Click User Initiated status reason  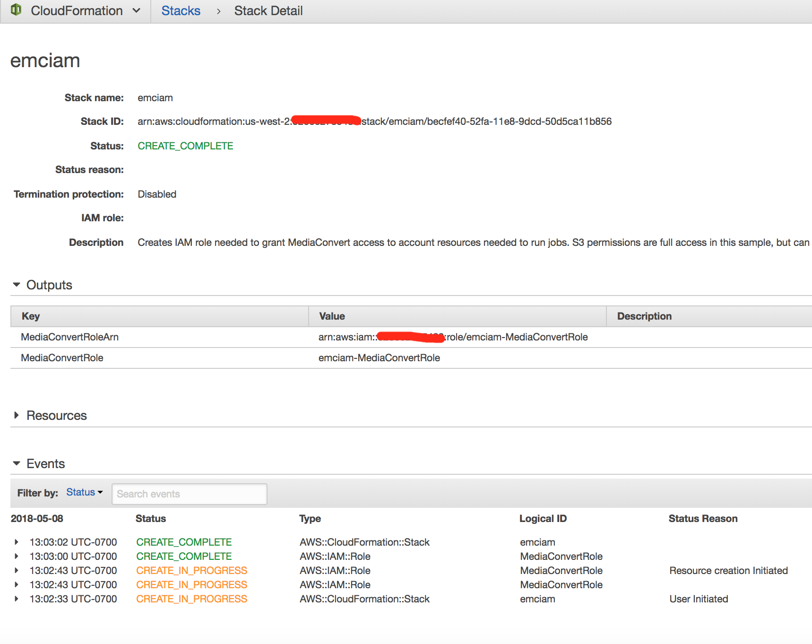point(699,599)
